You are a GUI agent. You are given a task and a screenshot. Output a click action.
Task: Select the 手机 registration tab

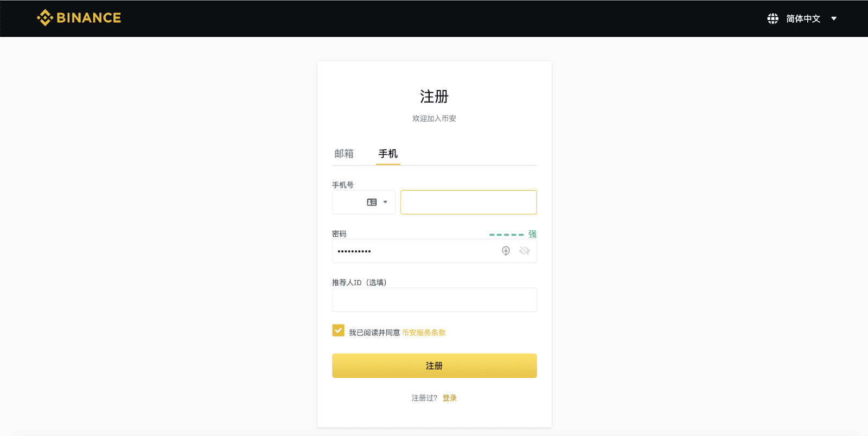click(x=388, y=154)
